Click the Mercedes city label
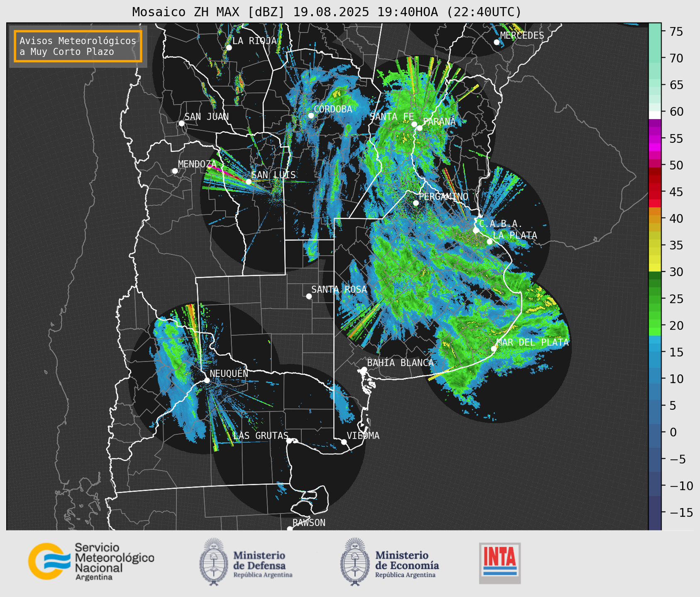Image resolution: width=700 pixels, height=597 pixels. [522, 36]
